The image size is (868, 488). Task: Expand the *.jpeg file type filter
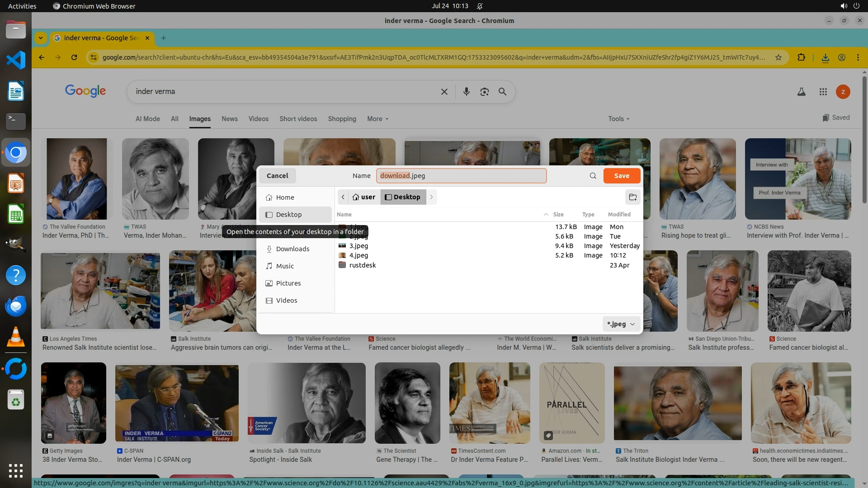[x=621, y=324]
